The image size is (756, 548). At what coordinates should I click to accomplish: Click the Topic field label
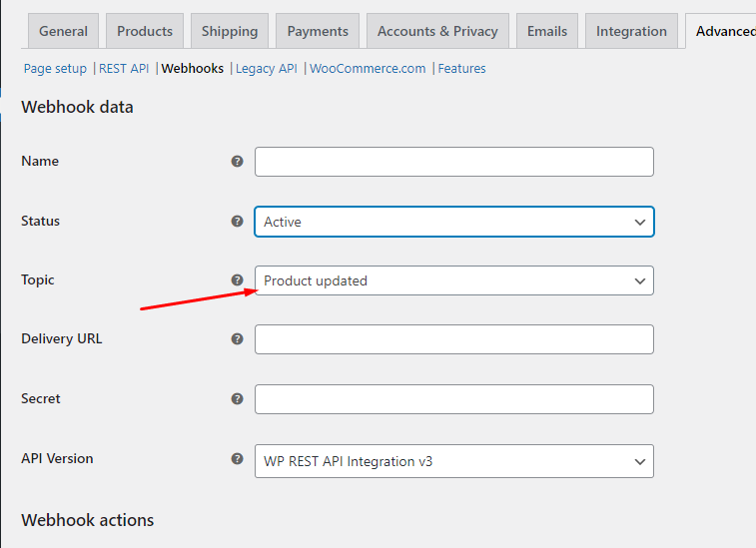click(38, 280)
